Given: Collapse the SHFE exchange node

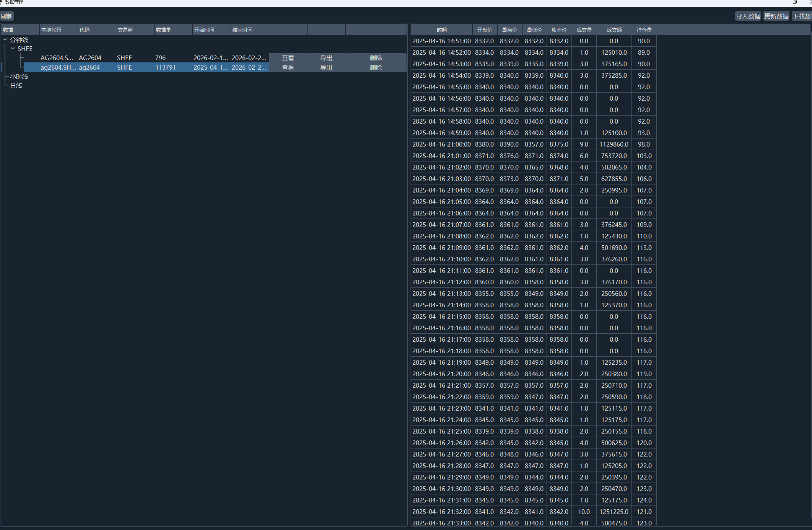Looking at the screenshot, I should pyautogui.click(x=13, y=49).
